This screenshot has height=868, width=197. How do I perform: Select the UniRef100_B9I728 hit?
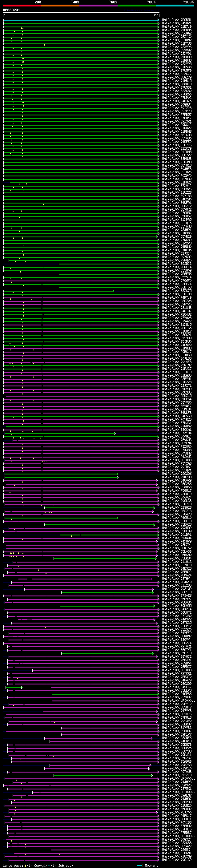point(176,108)
